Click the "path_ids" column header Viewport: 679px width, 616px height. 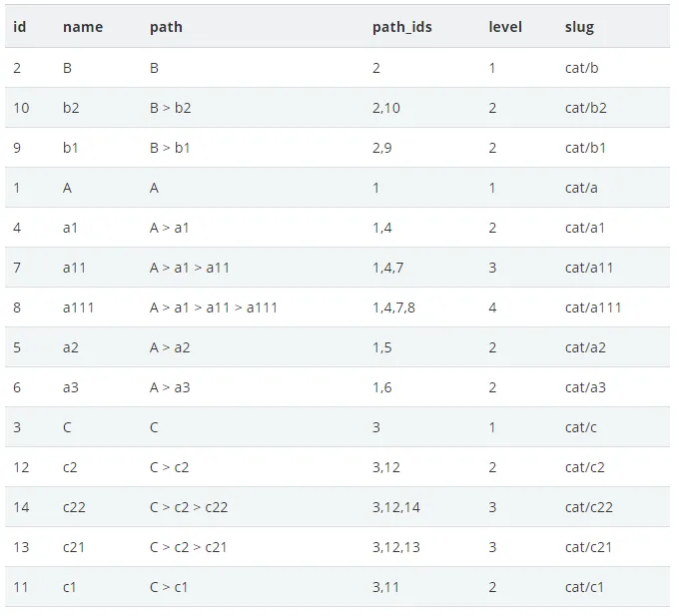[x=402, y=27]
